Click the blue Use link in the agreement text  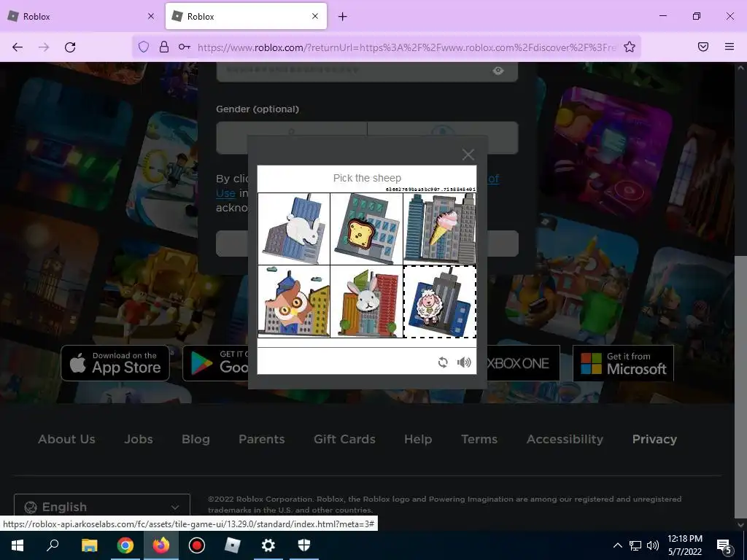tap(226, 193)
